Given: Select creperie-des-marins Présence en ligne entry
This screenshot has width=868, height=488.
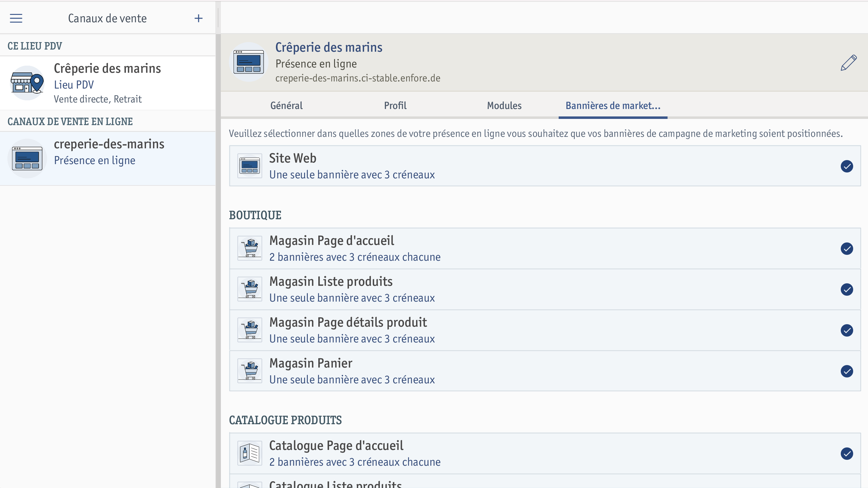Looking at the screenshot, I should (107, 158).
